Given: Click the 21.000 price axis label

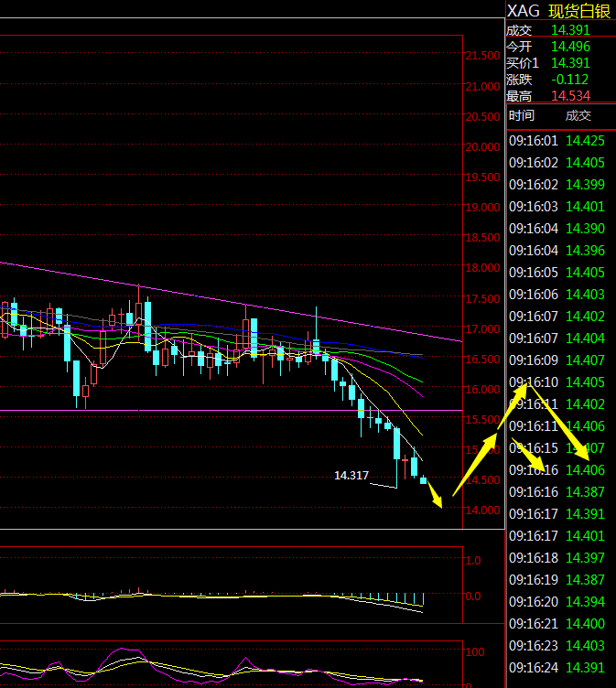Looking at the screenshot, I should (x=482, y=86).
